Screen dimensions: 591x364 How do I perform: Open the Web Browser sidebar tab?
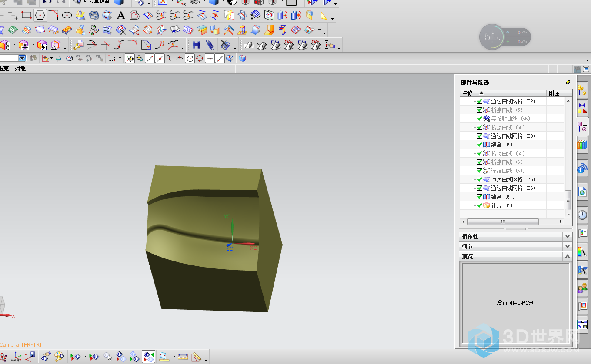[582, 192]
